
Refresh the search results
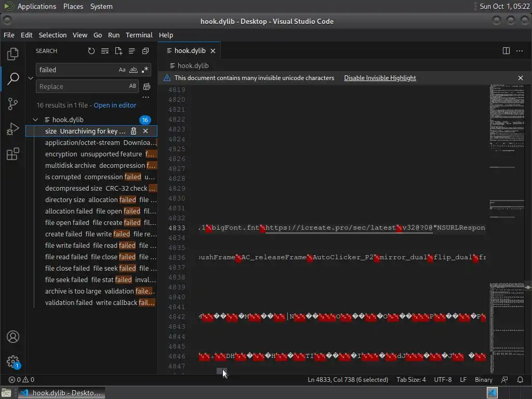point(91,51)
